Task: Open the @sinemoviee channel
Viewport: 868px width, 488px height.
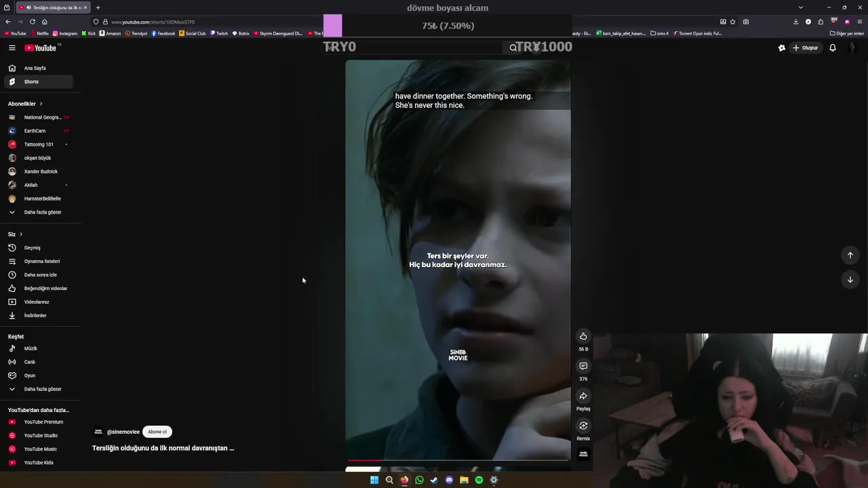Action: [123, 432]
